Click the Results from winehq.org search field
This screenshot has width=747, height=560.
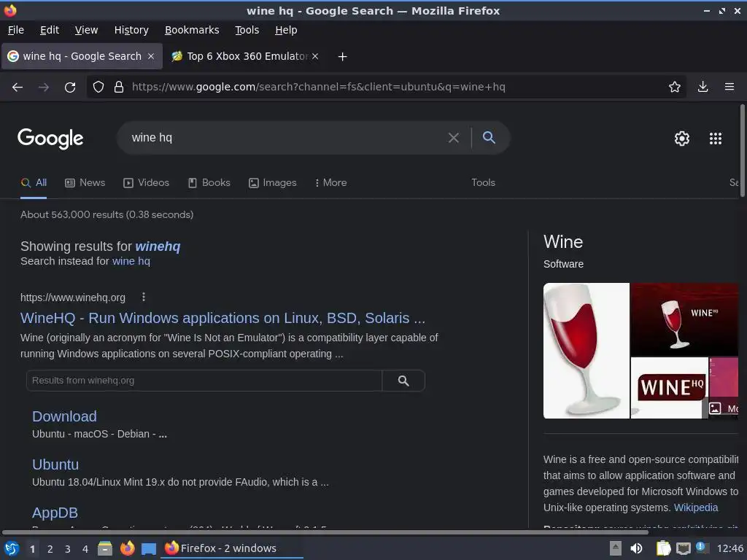tap(204, 381)
